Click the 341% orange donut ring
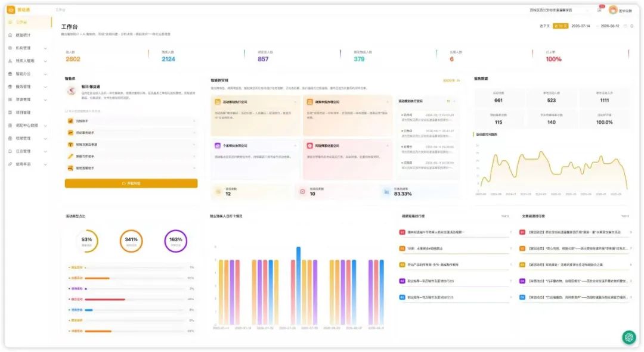The width and height of the screenshot is (644, 352). [x=131, y=241]
